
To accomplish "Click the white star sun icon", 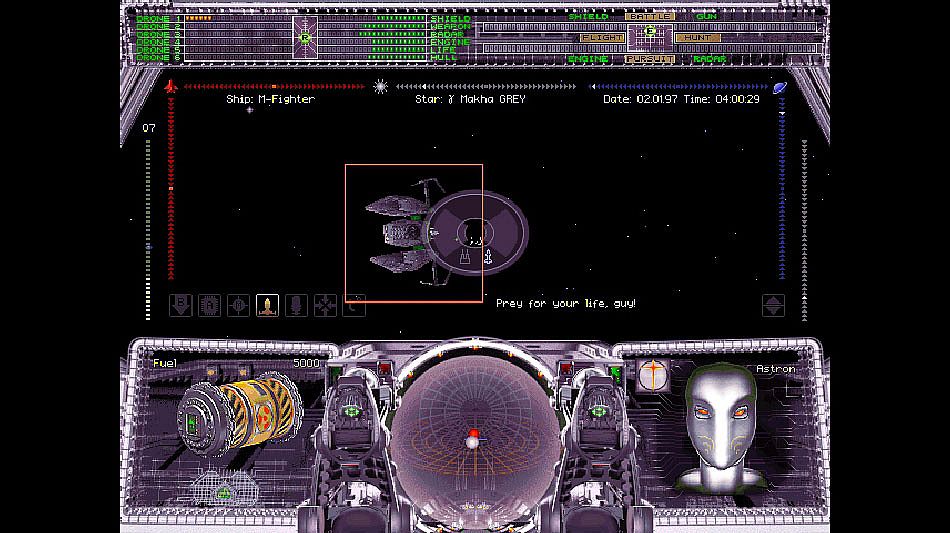I will (380, 87).
